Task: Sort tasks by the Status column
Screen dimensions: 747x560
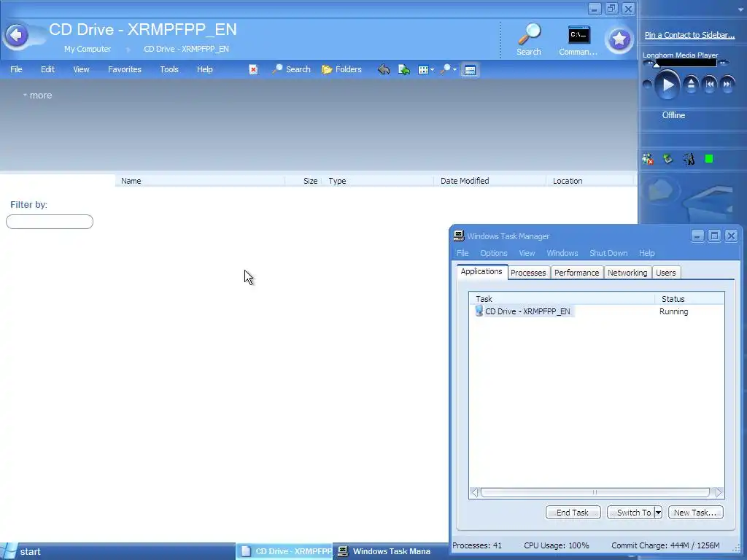Action: 689,299
